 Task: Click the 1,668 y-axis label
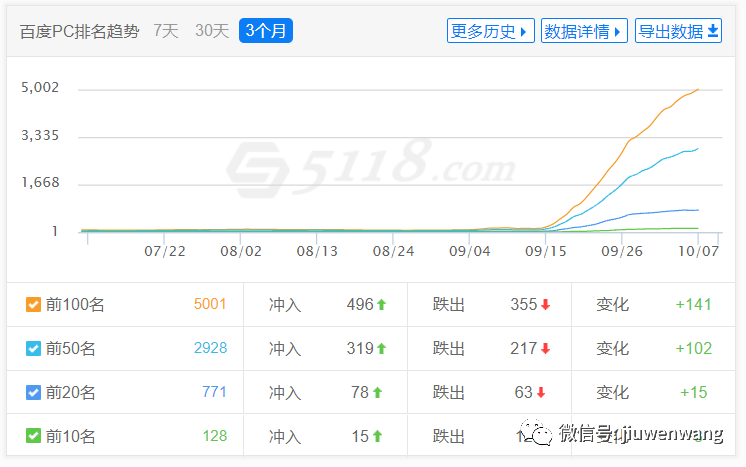point(40,183)
